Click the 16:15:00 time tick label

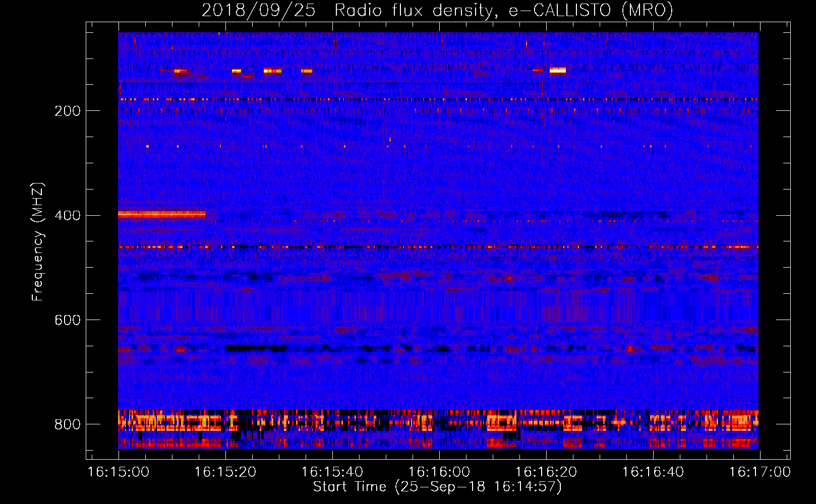click(119, 472)
